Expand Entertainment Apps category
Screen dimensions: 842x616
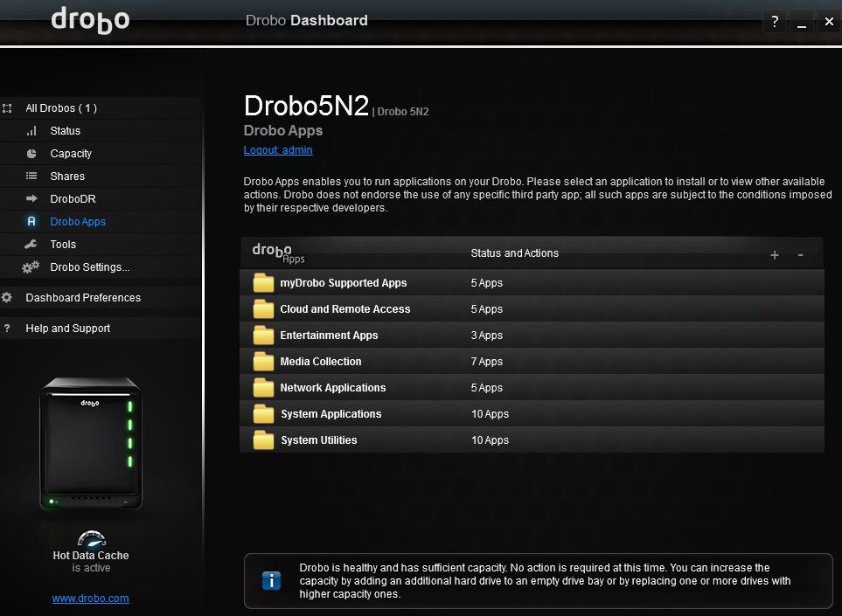(x=532, y=336)
